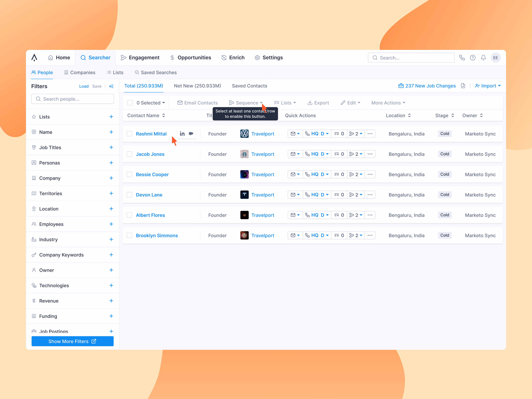Open the Saved Searches tab
Image resolution: width=532 pixels, height=399 pixels.
(156, 73)
